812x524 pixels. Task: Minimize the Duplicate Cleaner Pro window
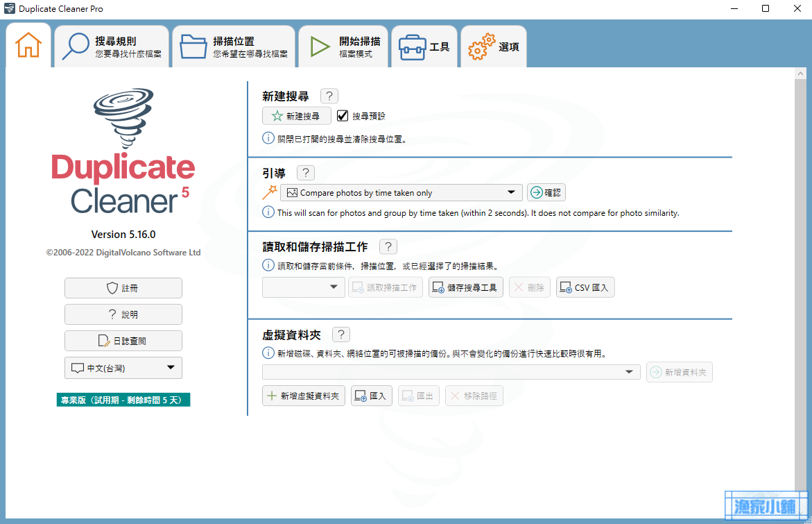[x=734, y=9]
